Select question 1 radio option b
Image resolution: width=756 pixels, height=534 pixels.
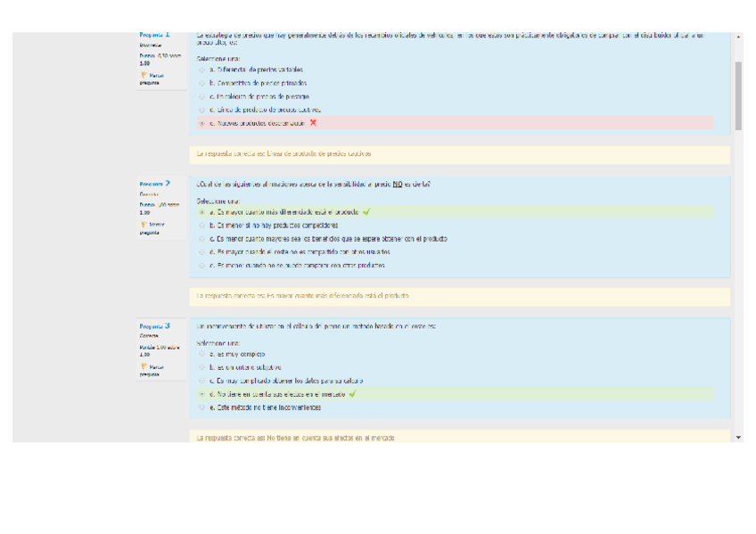(202, 83)
